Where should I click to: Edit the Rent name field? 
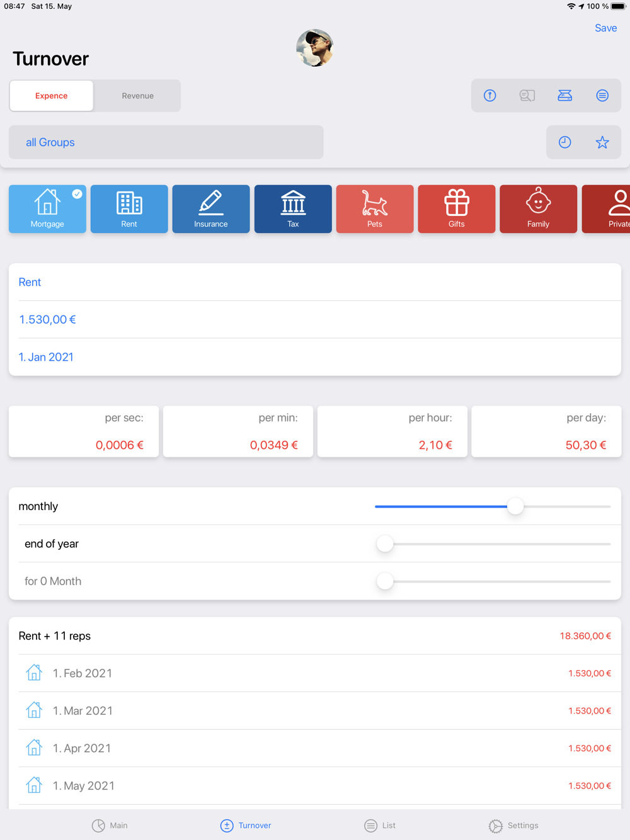315,282
